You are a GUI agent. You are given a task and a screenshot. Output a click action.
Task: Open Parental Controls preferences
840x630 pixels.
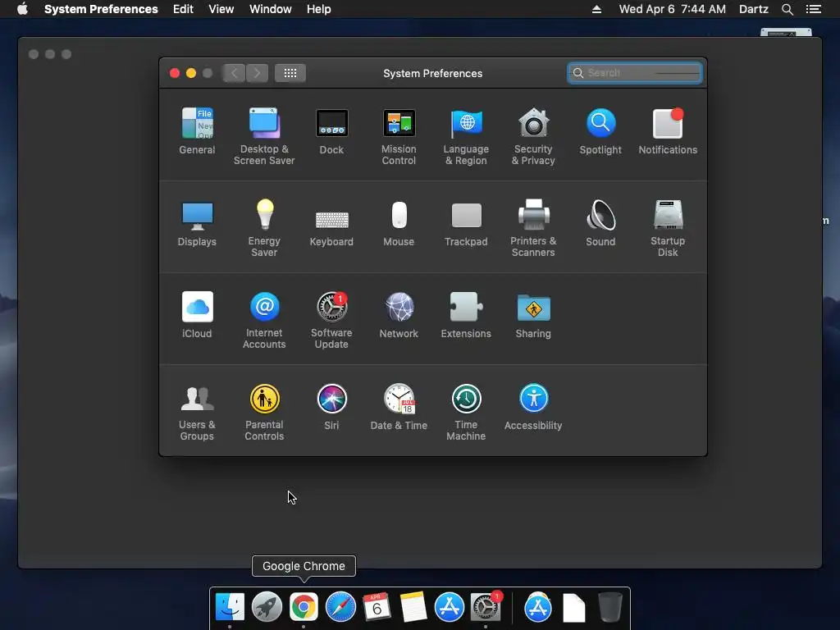[264, 412]
